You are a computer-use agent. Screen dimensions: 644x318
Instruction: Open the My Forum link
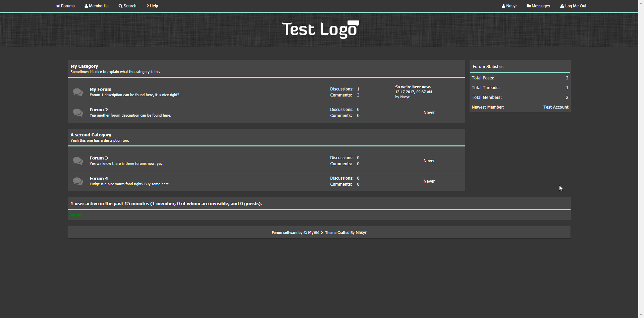100,89
